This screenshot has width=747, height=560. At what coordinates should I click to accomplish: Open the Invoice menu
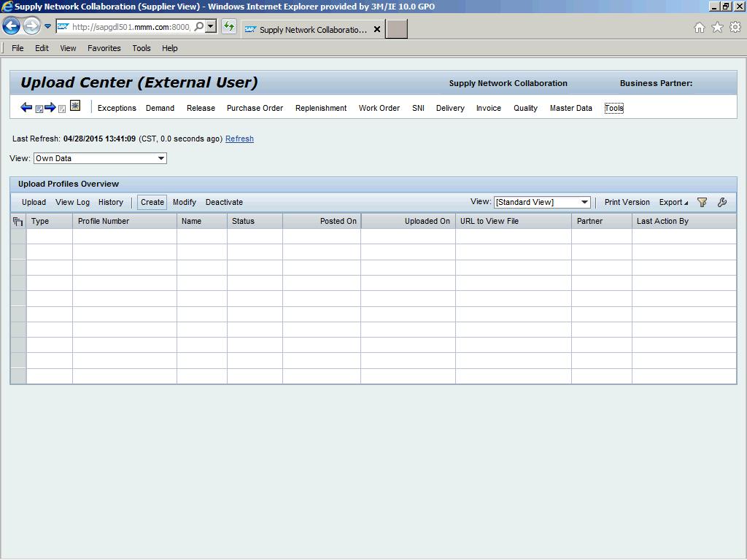488,108
